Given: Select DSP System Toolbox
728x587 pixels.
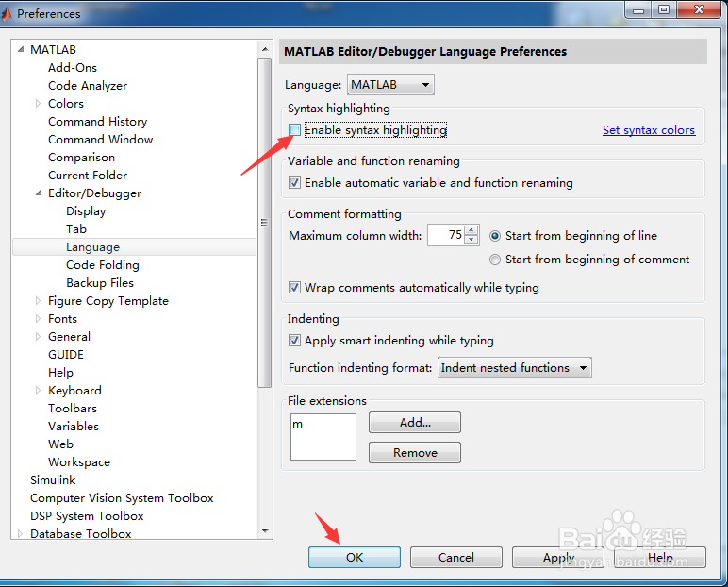Looking at the screenshot, I should pyautogui.click(x=87, y=516).
